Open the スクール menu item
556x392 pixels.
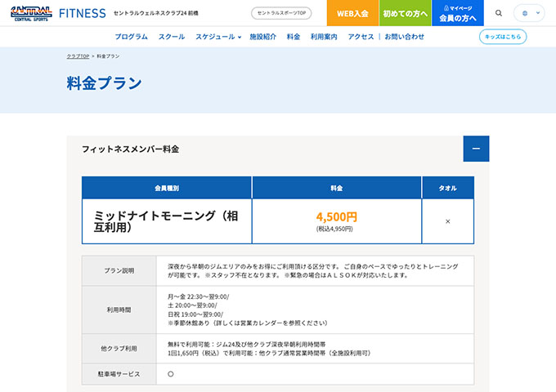(x=172, y=37)
